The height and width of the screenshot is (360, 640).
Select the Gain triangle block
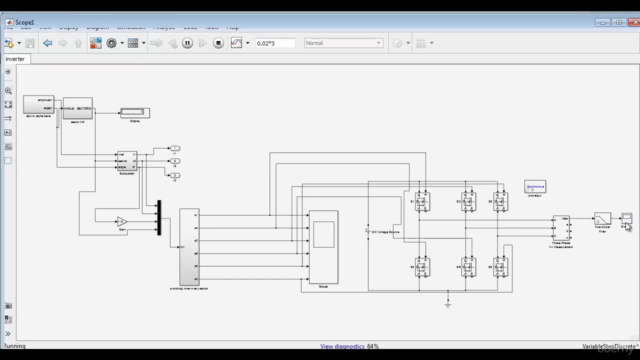pos(122,222)
